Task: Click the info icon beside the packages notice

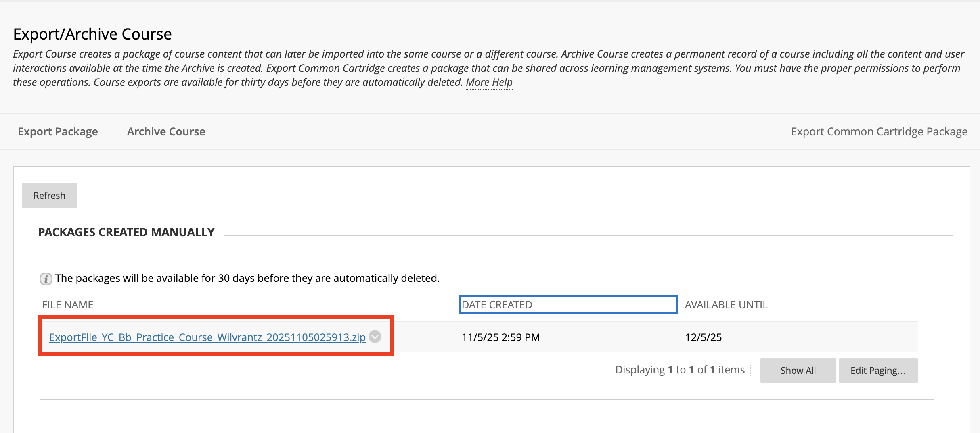Action: point(46,279)
